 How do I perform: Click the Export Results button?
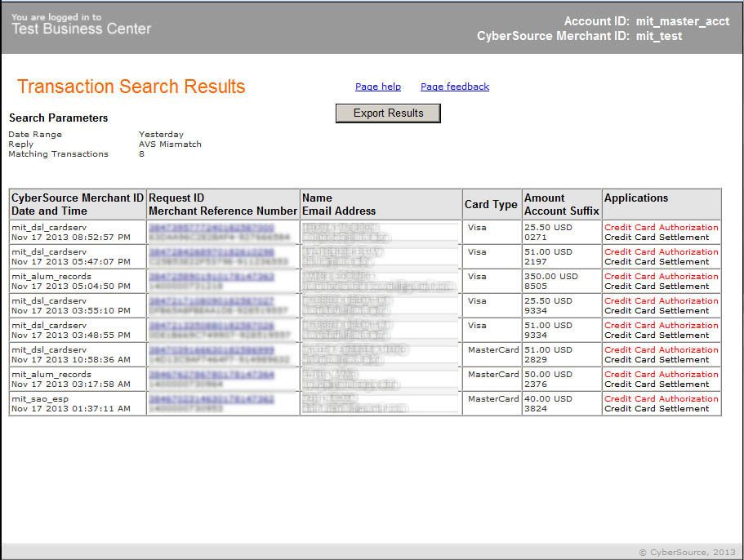[388, 113]
